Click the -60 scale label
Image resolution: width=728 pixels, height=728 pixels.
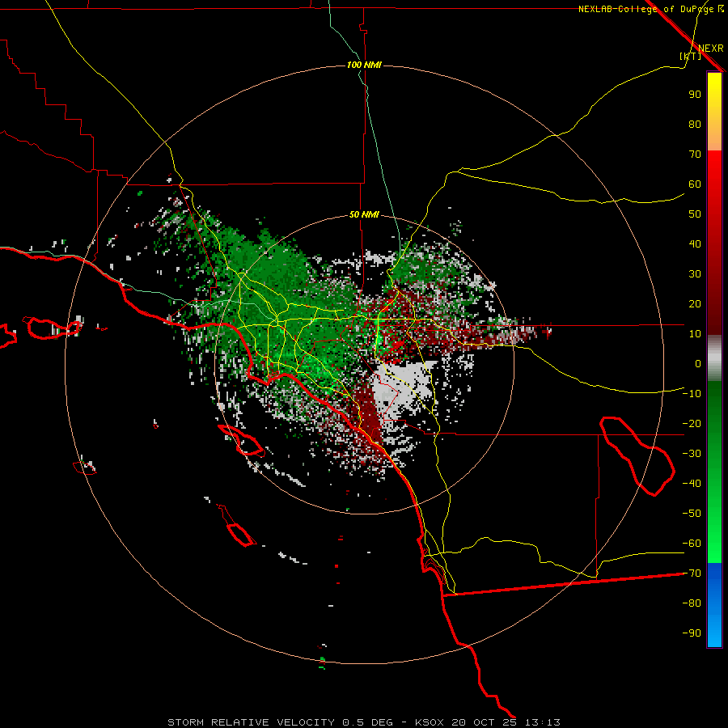point(692,544)
